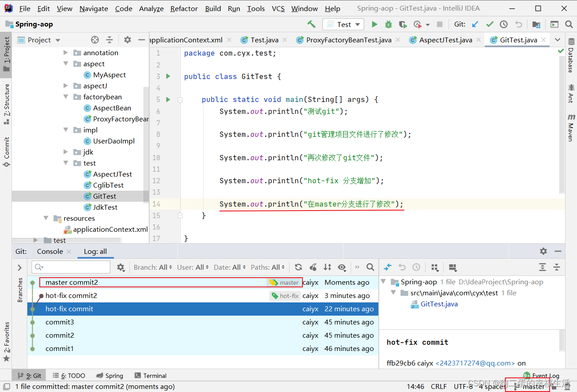Toggle Group By in changes pane
The height and width of the screenshot is (392, 577).
click(x=434, y=267)
